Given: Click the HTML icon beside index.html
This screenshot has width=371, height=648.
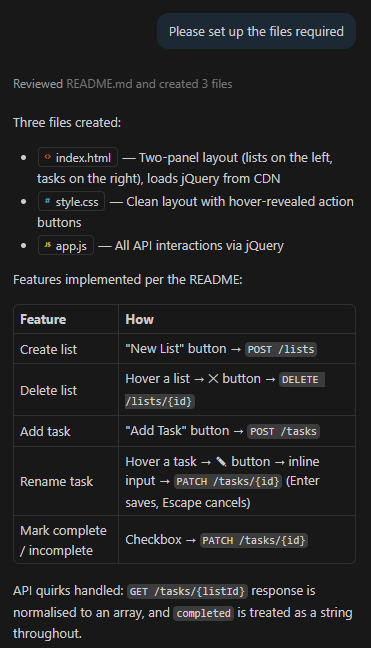Looking at the screenshot, I should point(48,157).
